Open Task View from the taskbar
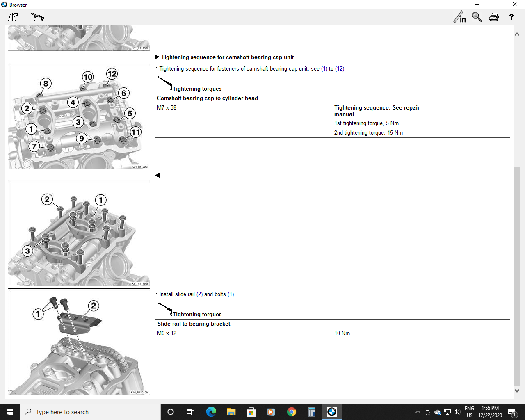 (190, 412)
